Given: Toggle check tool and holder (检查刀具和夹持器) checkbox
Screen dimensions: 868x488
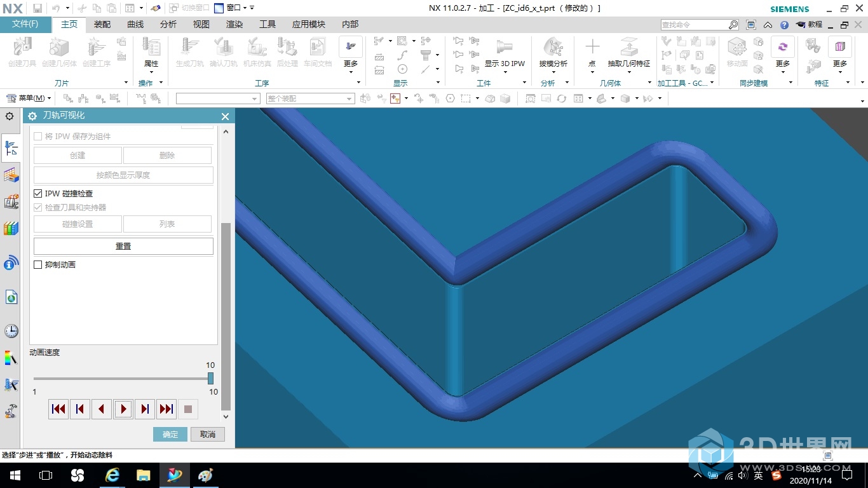Looking at the screenshot, I should [38, 207].
